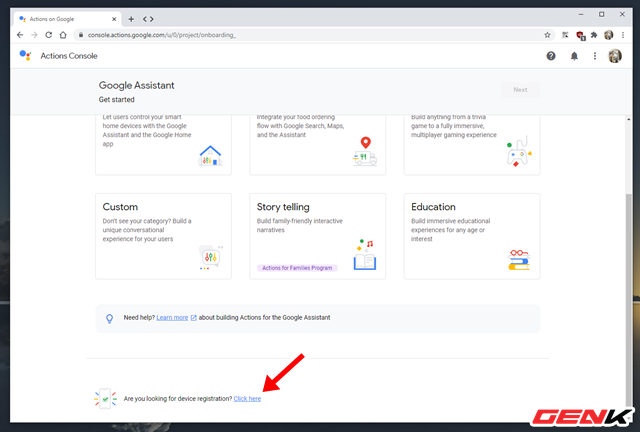
Task: Click the Actions Console title
Action: 69,56
